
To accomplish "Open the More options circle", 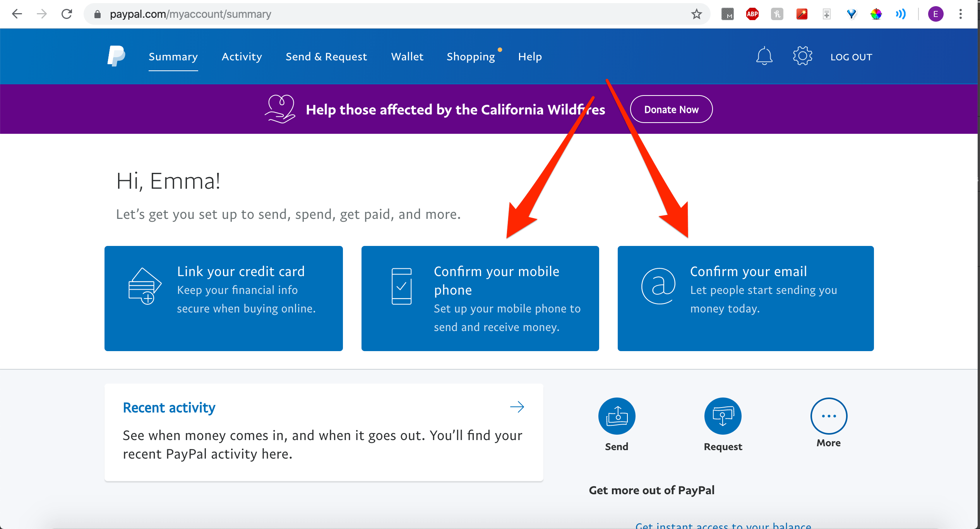I will click(829, 416).
